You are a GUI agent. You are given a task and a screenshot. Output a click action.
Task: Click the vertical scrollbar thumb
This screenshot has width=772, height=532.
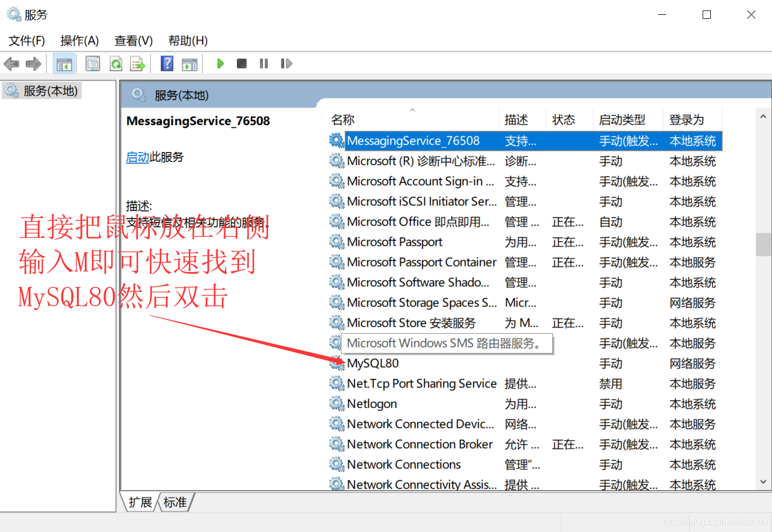click(x=763, y=245)
